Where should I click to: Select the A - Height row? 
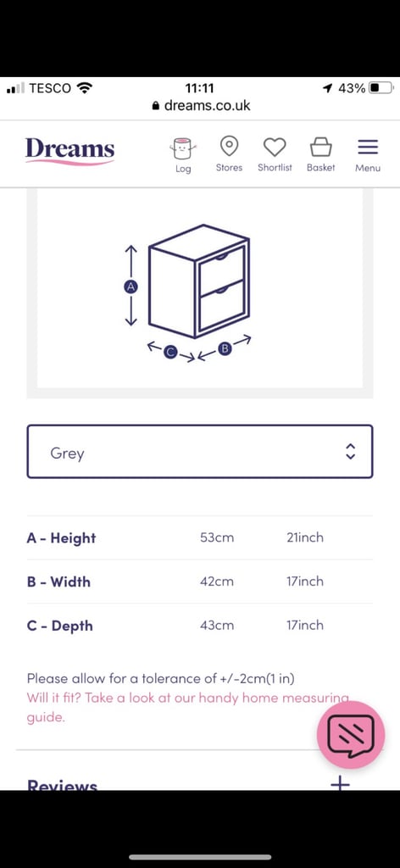click(200, 537)
